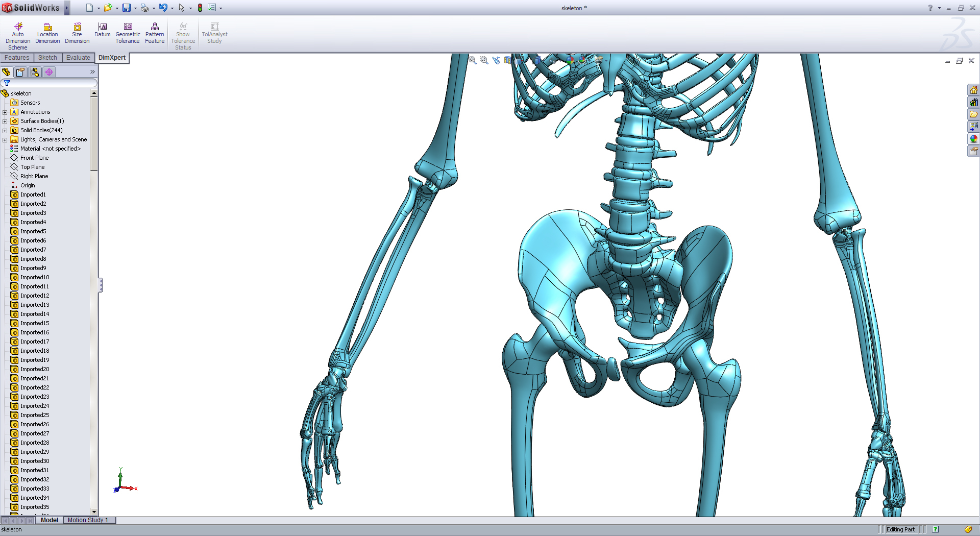
Task: Click the filter field in the FeatureManager
Action: click(51, 82)
